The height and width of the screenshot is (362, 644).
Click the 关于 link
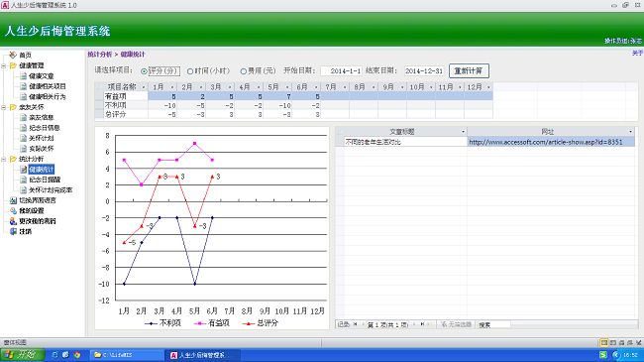pos(637,54)
